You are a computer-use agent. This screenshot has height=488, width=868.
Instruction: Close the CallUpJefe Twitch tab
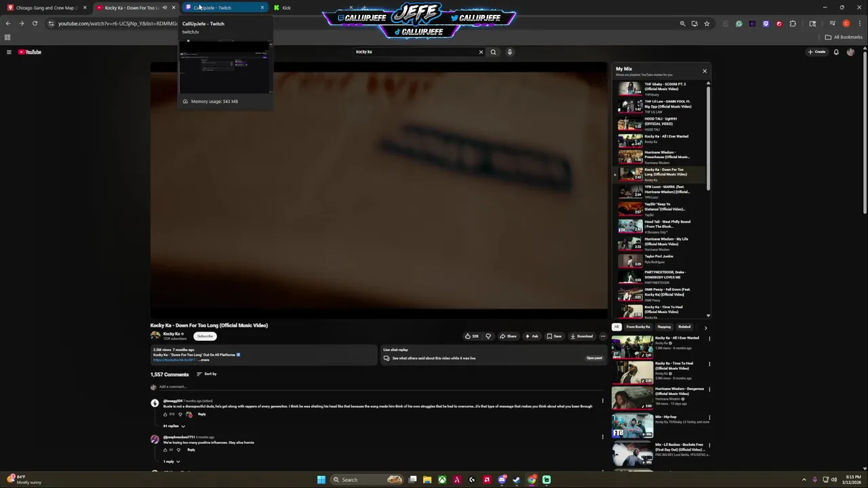pyautogui.click(x=262, y=7)
